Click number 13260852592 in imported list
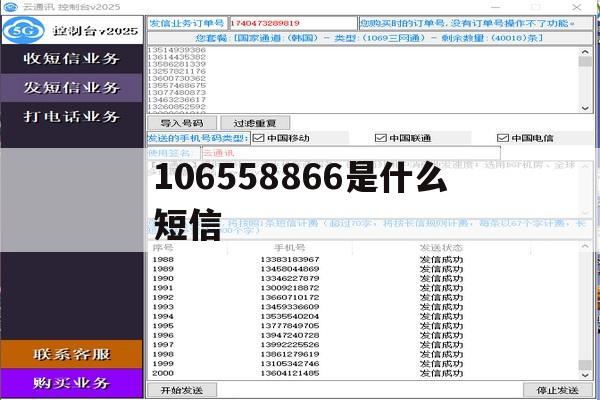Viewport: 600px width, 400px height. [177, 106]
